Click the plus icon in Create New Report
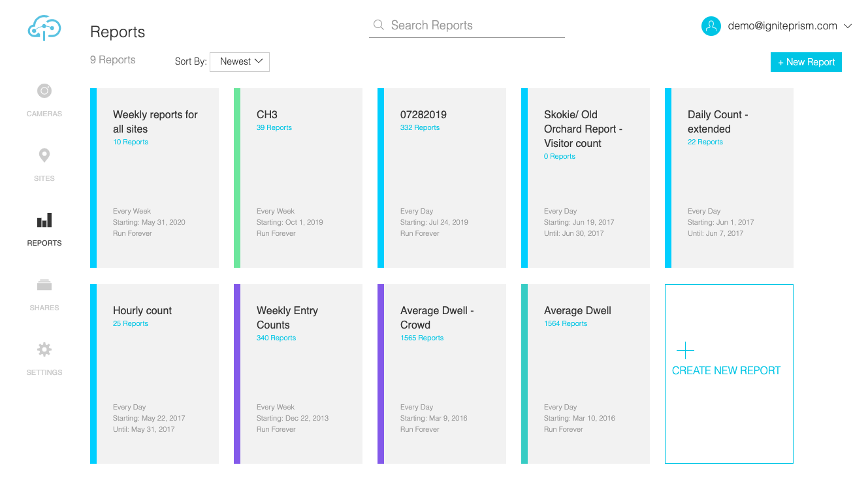Screen dimensions: 868x484 point(685,350)
